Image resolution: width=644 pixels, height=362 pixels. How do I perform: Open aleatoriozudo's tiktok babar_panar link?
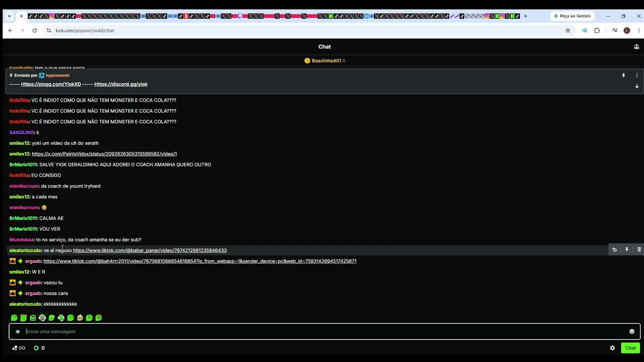pyautogui.click(x=150, y=250)
